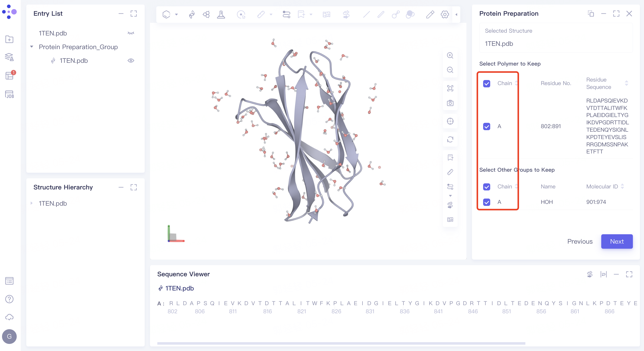Sort by Molecular ID column

(x=622, y=187)
